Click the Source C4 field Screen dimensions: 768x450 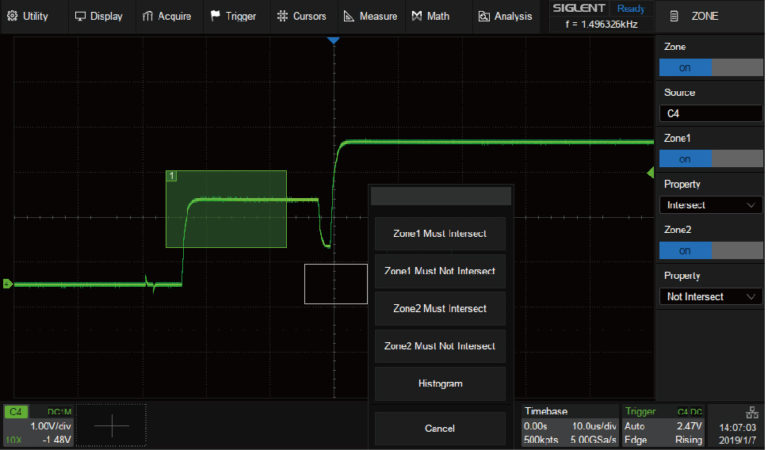tap(710, 113)
